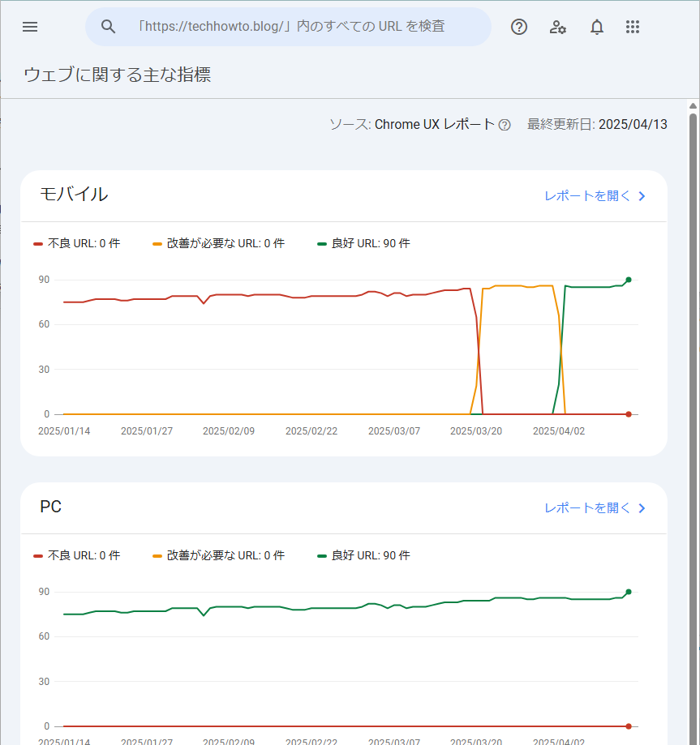Click the search magnifier icon
The width and height of the screenshot is (700, 745).
[109, 27]
